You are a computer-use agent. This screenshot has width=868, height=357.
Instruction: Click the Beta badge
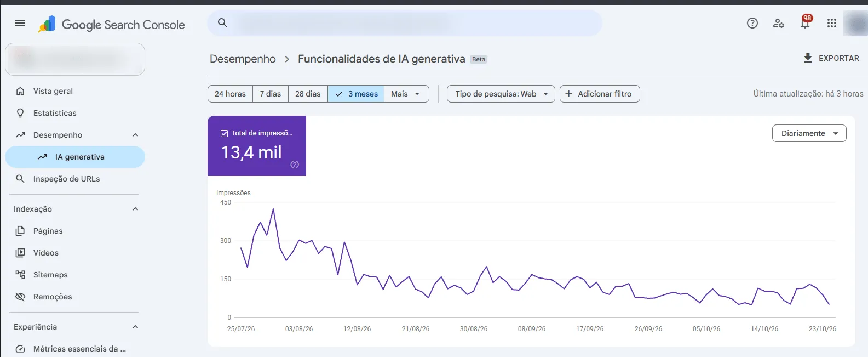(479, 59)
